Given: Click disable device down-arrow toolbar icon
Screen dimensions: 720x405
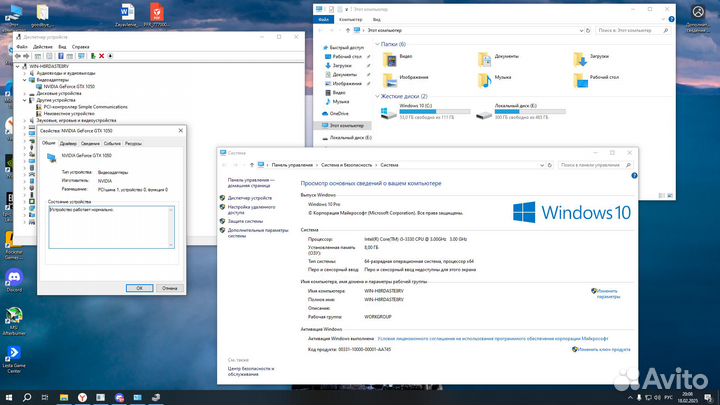Looking at the screenshot, I should [110, 56].
